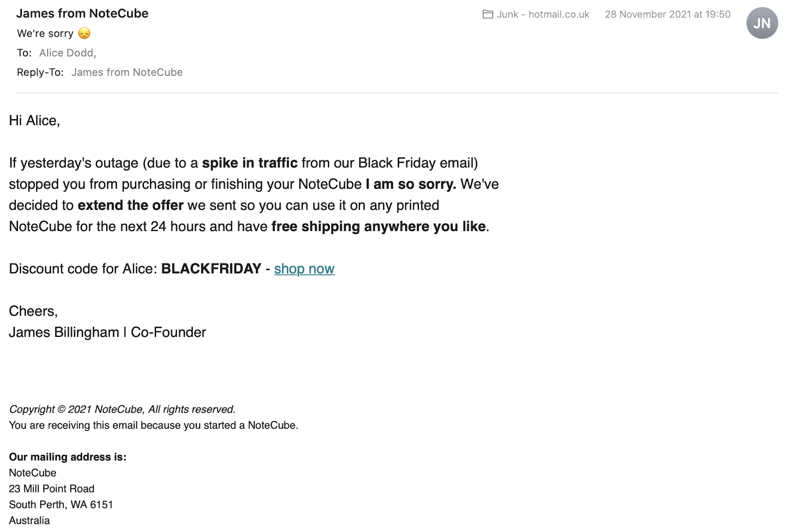Click the Hi Alice greeting line
This screenshot has height=532, width=795.
tap(34, 121)
